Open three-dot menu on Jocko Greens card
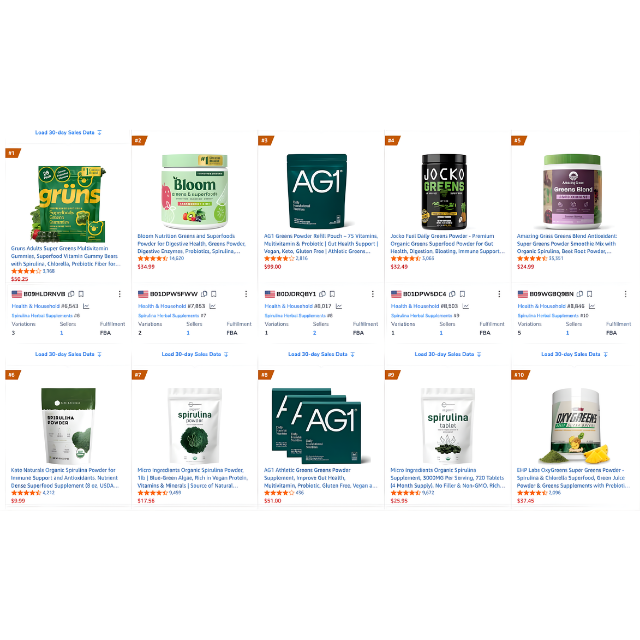 [499, 294]
